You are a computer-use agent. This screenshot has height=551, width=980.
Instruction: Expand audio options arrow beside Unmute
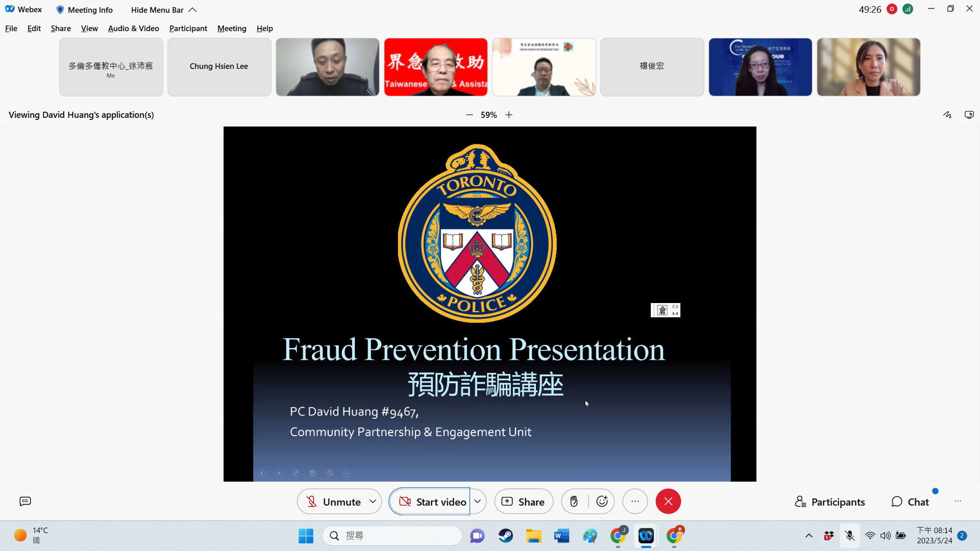click(373, 502)
